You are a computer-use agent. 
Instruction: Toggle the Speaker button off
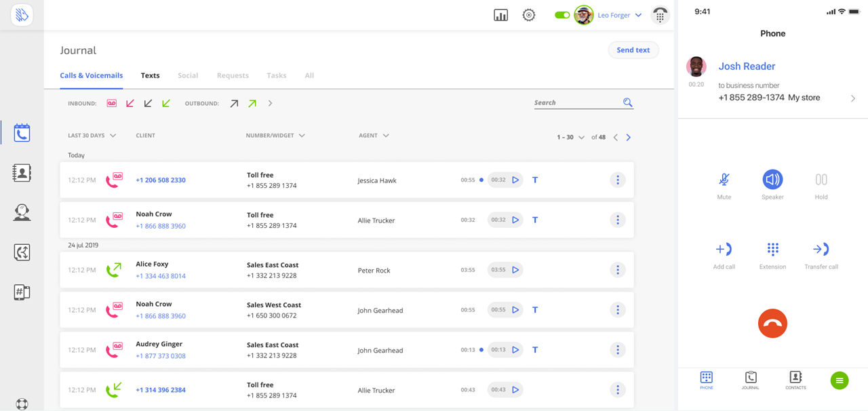[x=772, y=179]
